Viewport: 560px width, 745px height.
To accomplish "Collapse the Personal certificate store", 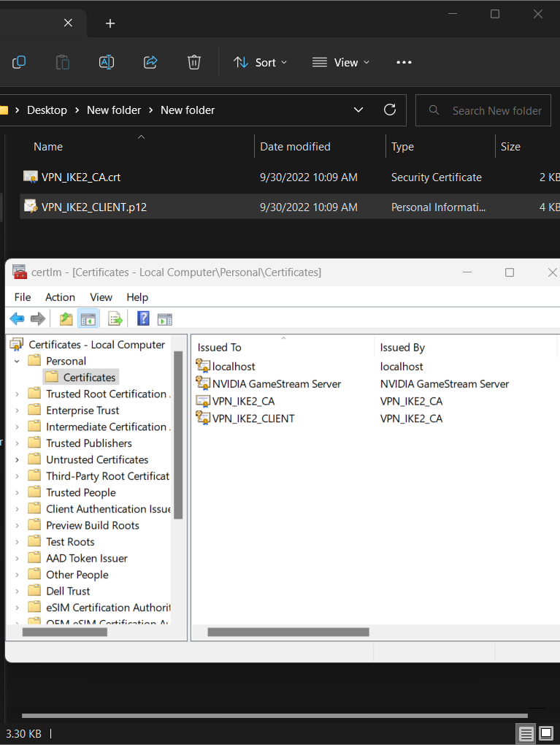I will 16,360.
